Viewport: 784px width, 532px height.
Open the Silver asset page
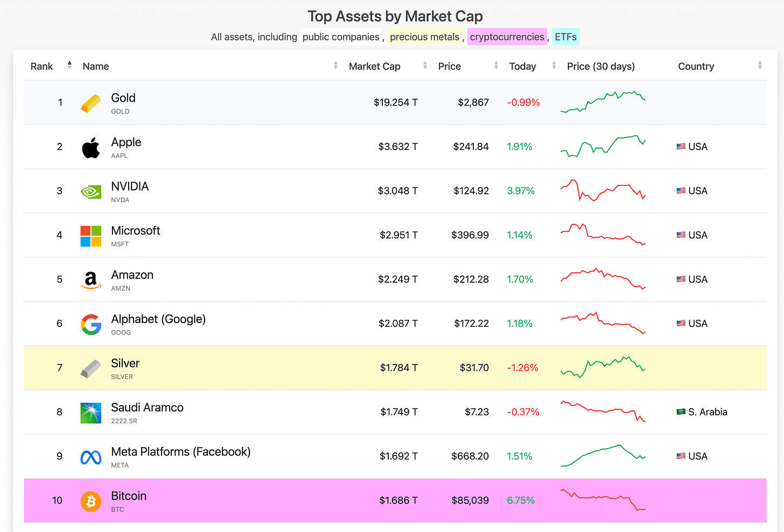125,363
